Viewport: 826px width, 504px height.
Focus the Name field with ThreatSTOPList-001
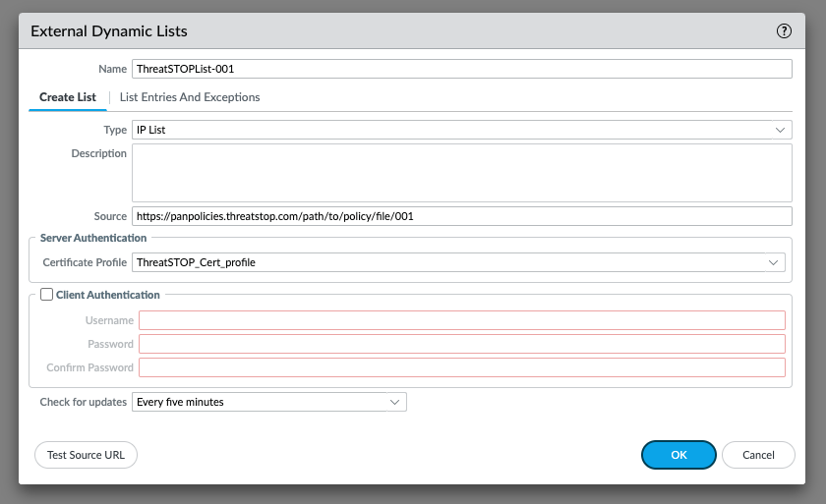click(462, 69)
